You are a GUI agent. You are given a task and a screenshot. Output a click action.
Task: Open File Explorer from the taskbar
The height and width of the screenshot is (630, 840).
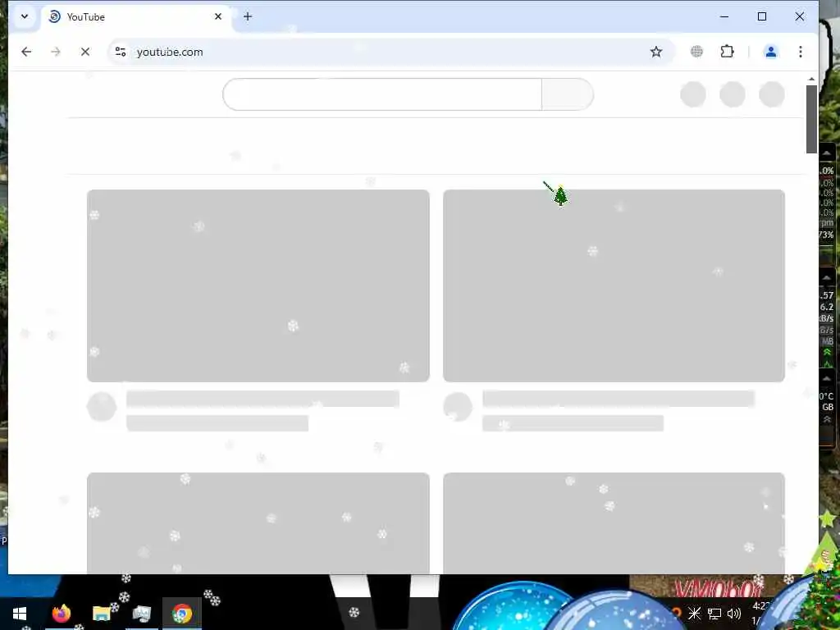101,614
